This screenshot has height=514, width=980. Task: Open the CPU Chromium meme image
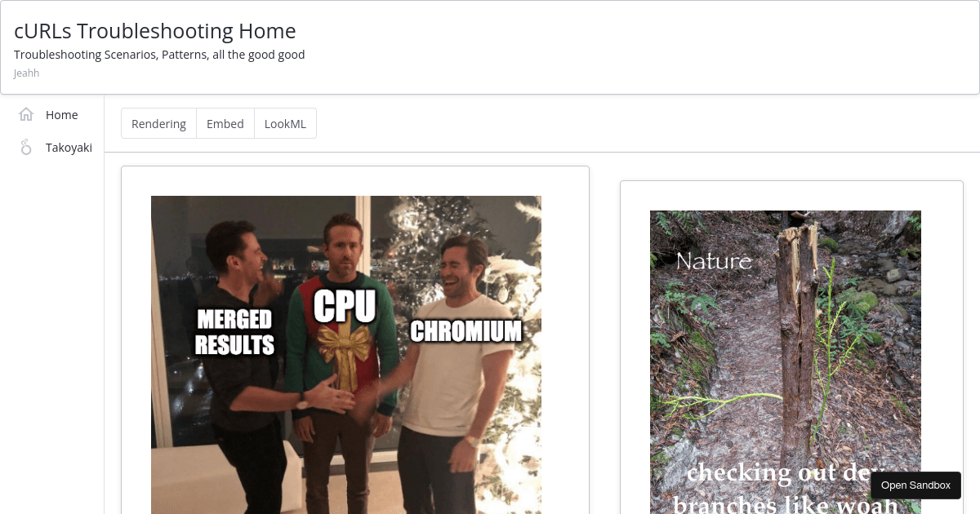pos(346,355)
